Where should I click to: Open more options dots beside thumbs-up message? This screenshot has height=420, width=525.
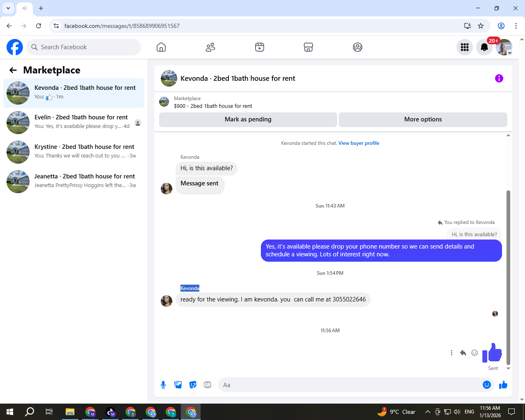click(x=452, y=353)
